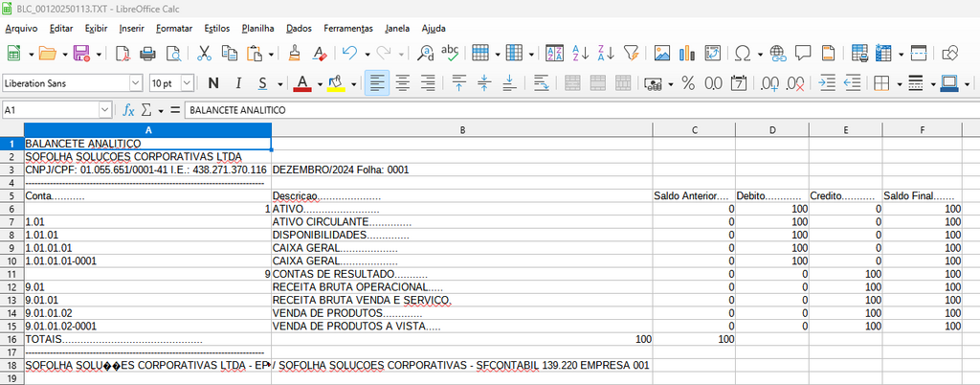Viewport: 980px width, 385px height.
Task: Toggle bold formatting with the N button
Action: (212, 83)
